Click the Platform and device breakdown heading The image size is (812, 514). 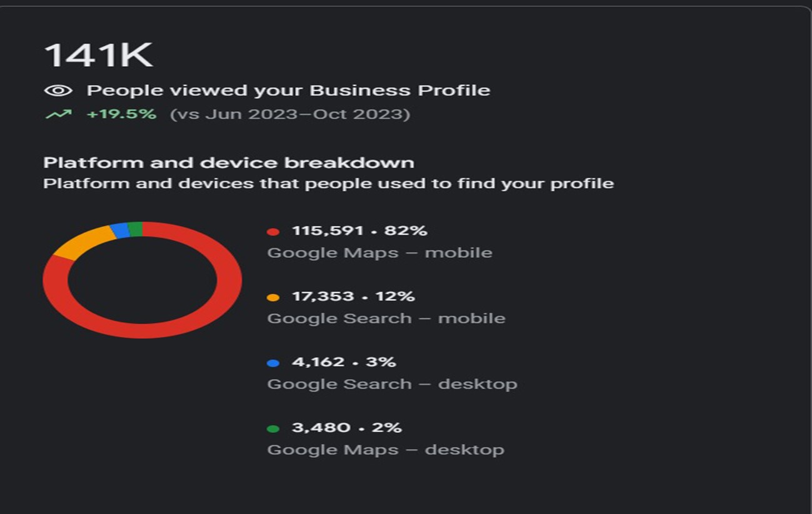point(229,163)
